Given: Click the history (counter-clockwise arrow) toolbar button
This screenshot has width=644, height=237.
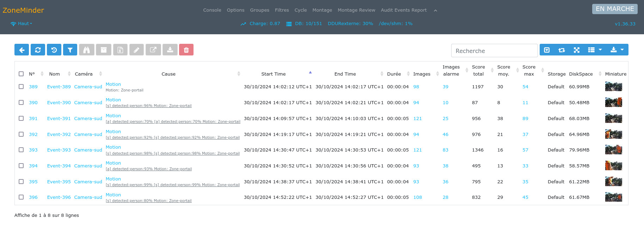Looking at the screenshot, I should click(x=54, y=50).
